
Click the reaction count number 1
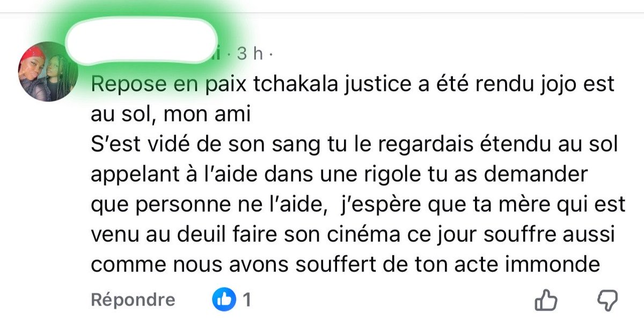pos(247,300)
